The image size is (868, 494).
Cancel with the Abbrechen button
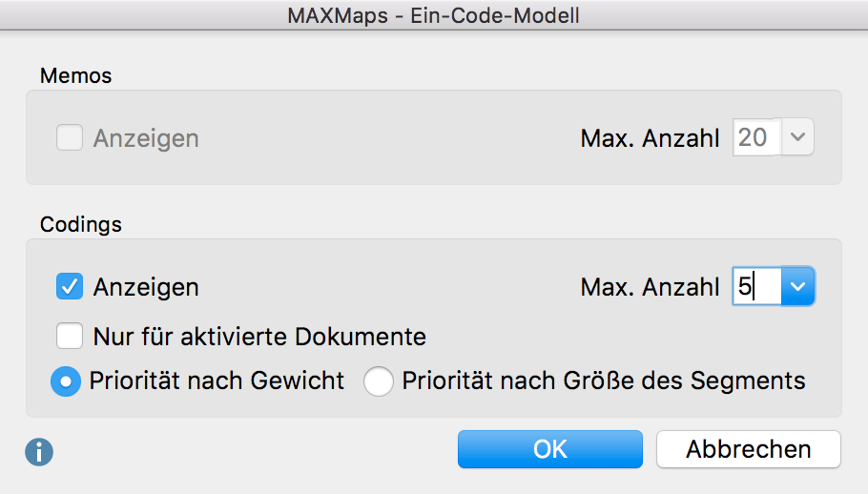tap(749, 449)
